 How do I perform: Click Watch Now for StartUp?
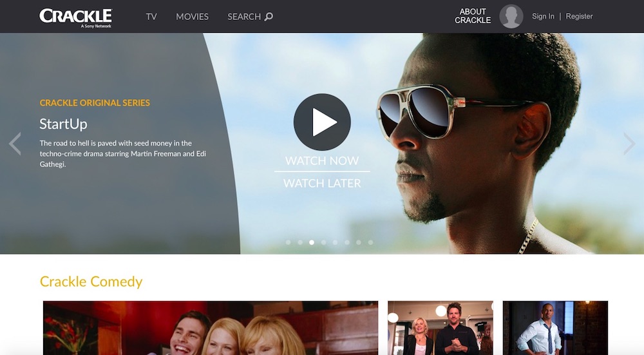(322, 160)
